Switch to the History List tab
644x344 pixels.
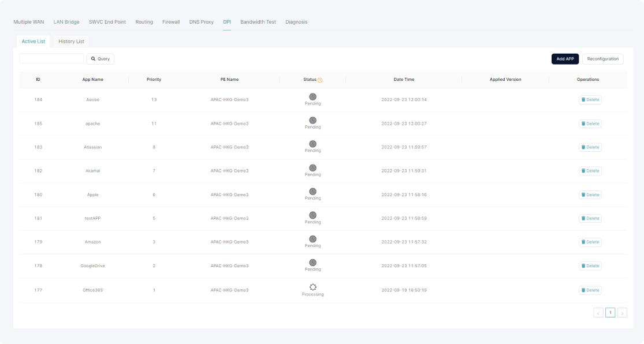pyautogui.click(x=71, y=42)
